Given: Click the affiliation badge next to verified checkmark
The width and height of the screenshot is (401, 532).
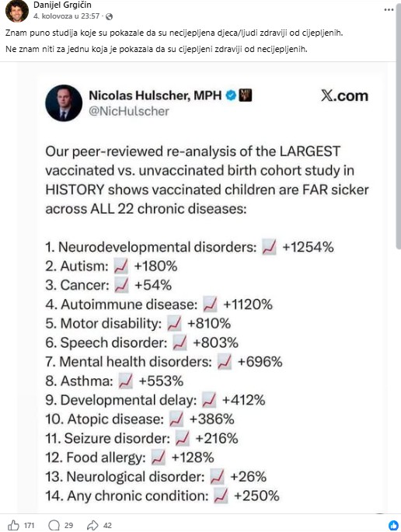Looking at the screenshot, I should point(246,96).
